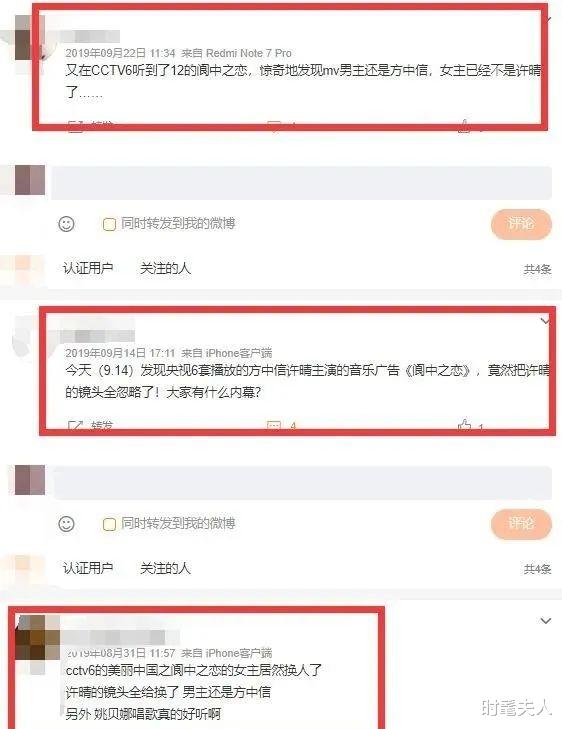The width and height of the screenshot is (562, 729).
Task: Focus the first comment input field
Action: tap(301, 182)
